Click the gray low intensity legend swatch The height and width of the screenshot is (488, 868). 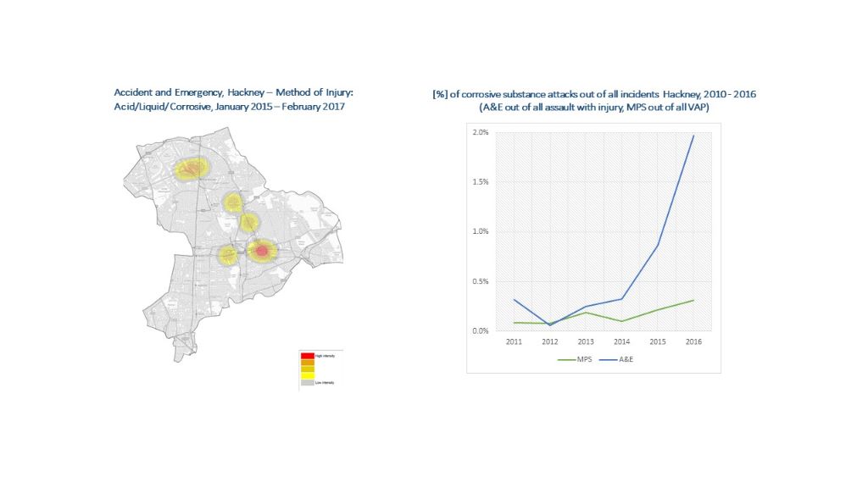point(308,383)
